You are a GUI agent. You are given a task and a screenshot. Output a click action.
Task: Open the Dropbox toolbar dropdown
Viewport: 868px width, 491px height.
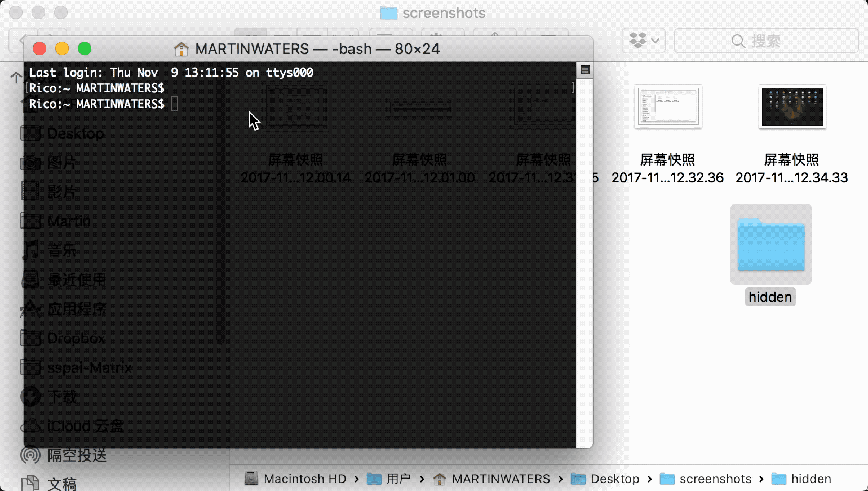click(x=644, y=41)
